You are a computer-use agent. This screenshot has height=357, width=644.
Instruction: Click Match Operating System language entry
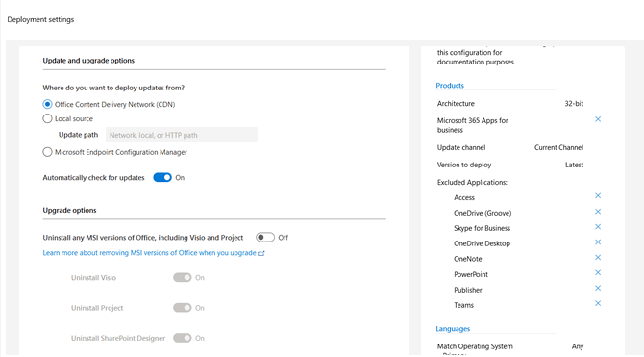coord(475,346)
